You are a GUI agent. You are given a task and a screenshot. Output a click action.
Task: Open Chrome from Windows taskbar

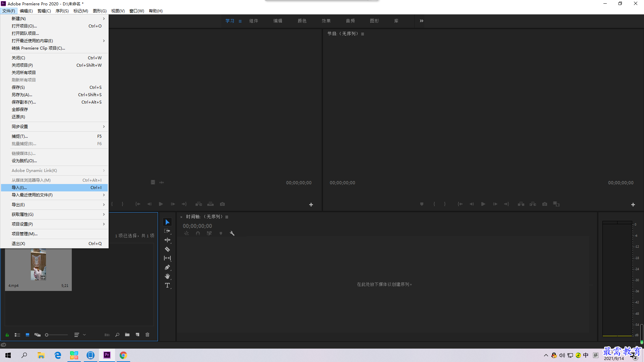123,355
